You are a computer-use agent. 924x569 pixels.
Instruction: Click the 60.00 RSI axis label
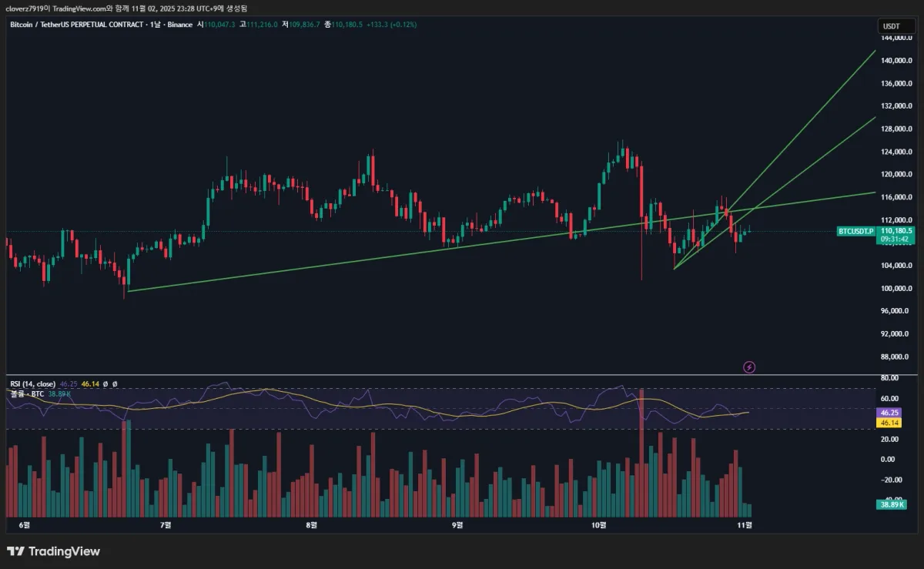[x=889, y=399]
